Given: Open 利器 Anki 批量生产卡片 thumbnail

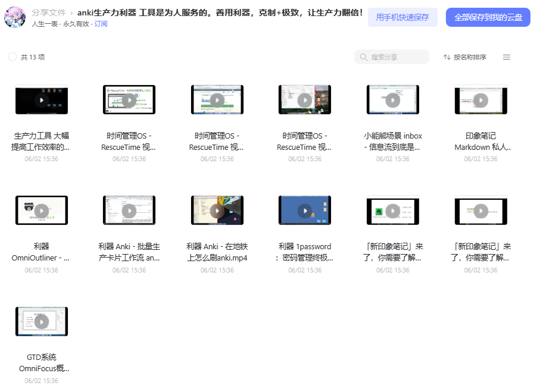Looking at the screenshot, I should 129,211.
